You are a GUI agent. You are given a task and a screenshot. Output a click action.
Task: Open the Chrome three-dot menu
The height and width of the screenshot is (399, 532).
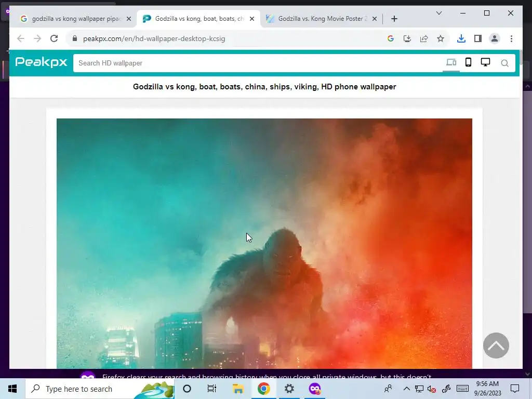(x=511, y=38)
